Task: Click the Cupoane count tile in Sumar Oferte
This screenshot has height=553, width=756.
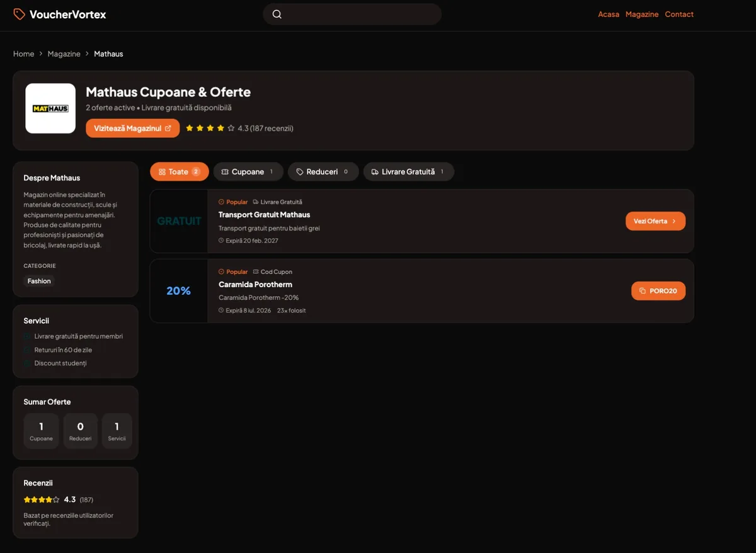Action: pos(41,431)
